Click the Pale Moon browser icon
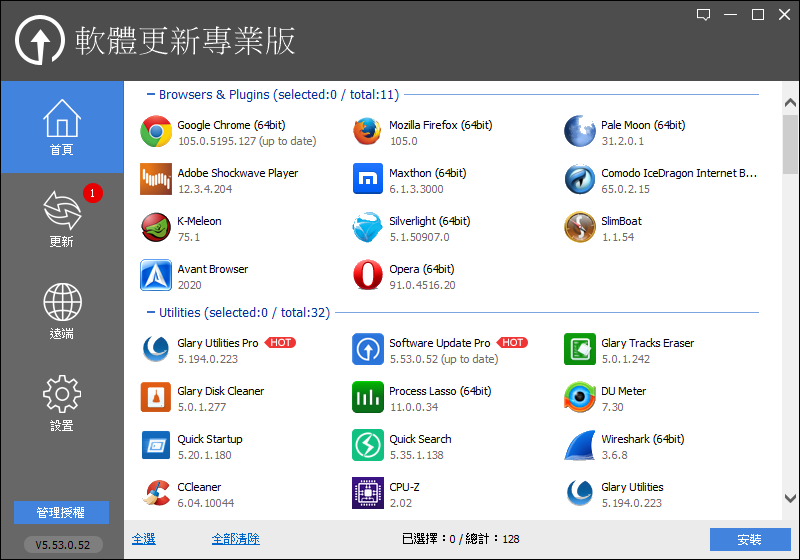800x560 pixels. click(580, 131)
